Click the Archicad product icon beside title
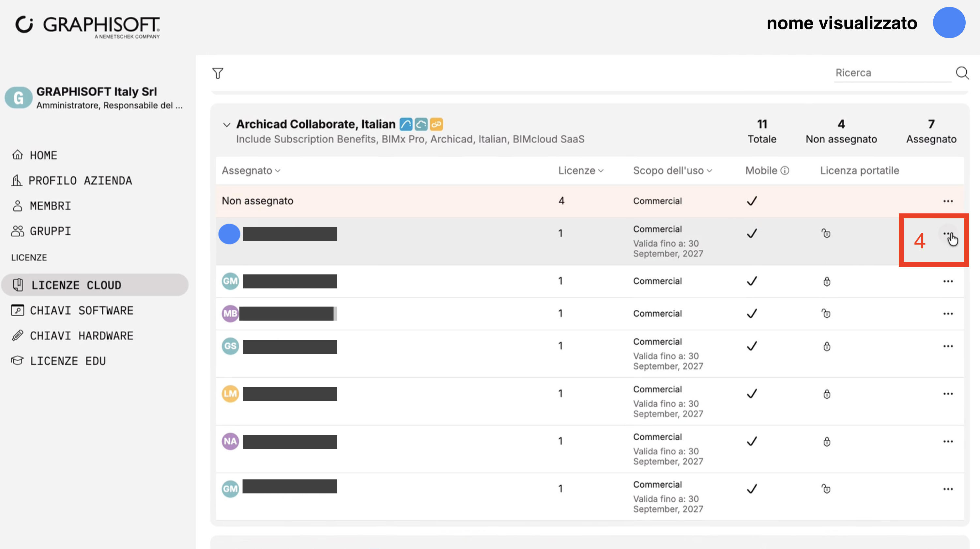The height and width of the screenshot is (549, 980). click(406, 124)
